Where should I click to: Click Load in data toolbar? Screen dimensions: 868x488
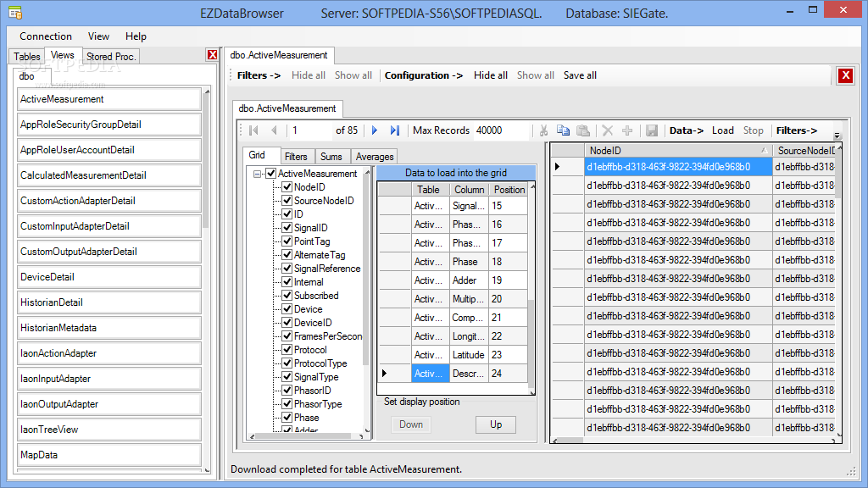[722, 130]
